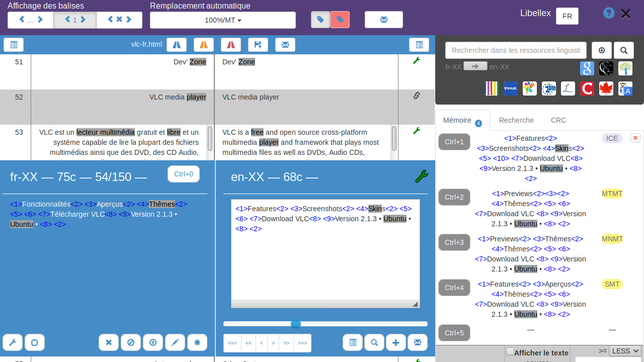Open left panel list button in file toolbar
This screenshot has width=644, height=362.
[x=14, y=45]
